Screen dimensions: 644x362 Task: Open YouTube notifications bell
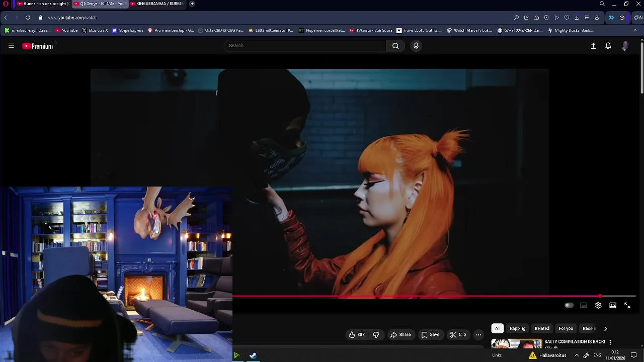(608, 46)
